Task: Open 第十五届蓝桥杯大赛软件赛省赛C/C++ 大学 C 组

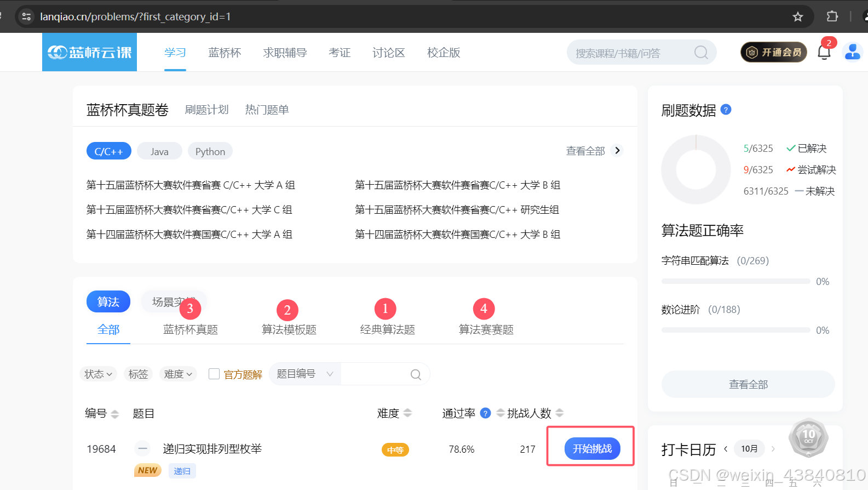Action: coord(189,210)
